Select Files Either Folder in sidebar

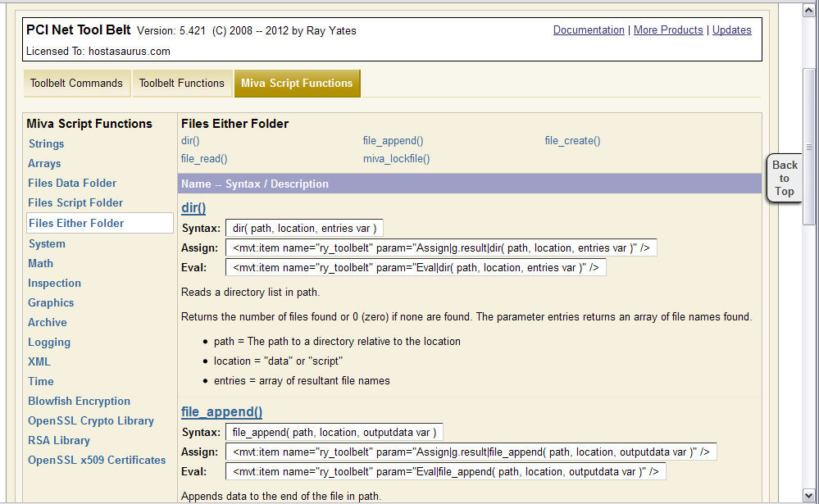click(x=100, y=223)
